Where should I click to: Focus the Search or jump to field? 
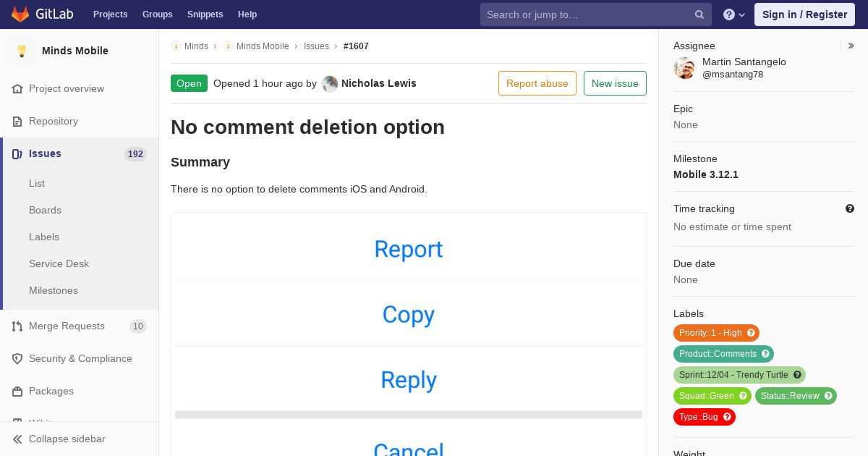pos(587,14)
